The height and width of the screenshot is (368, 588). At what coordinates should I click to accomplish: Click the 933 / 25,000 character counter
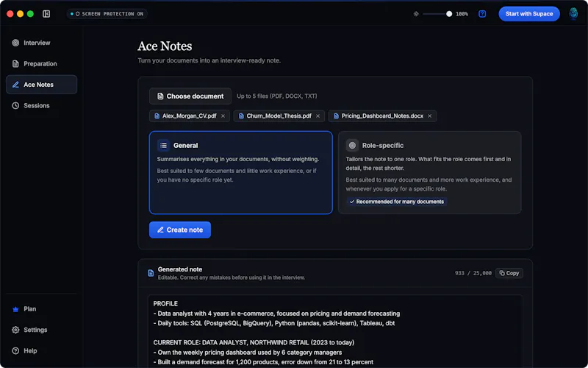point(473,273)
